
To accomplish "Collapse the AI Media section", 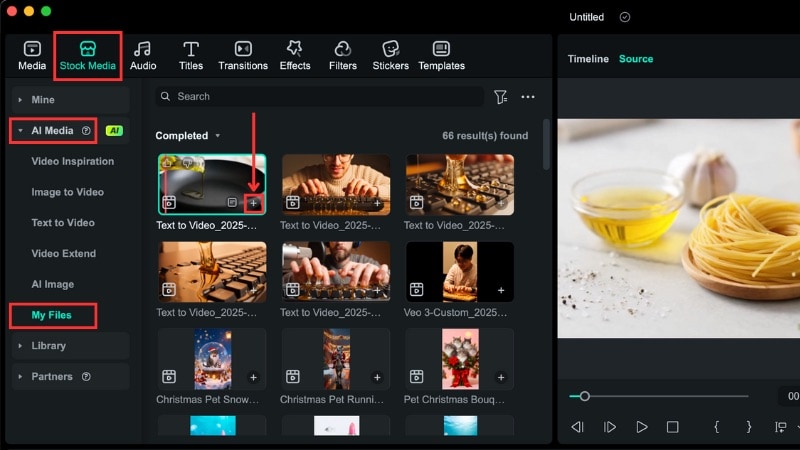I will click(20, 131).
